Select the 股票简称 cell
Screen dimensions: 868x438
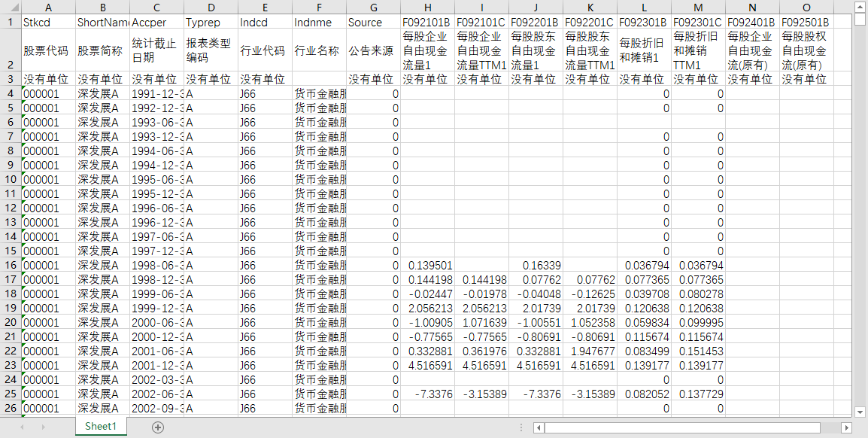tap(102, 50)
